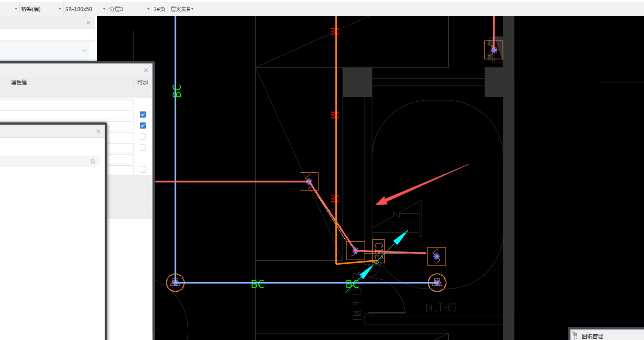The image size is (644, 340).
Task: Close the floating search panel
Action: point(98,131)
